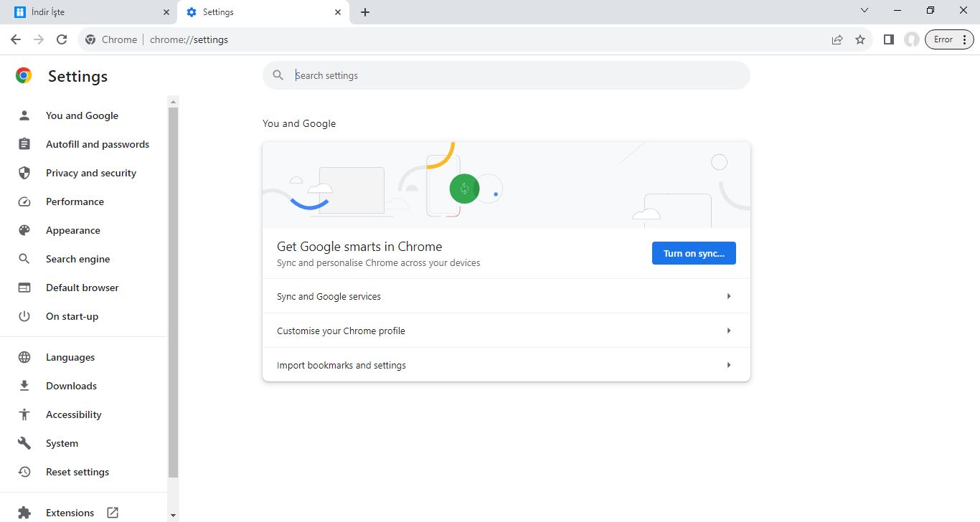
Task: Open the Search engine section
Action: (78, 259)
